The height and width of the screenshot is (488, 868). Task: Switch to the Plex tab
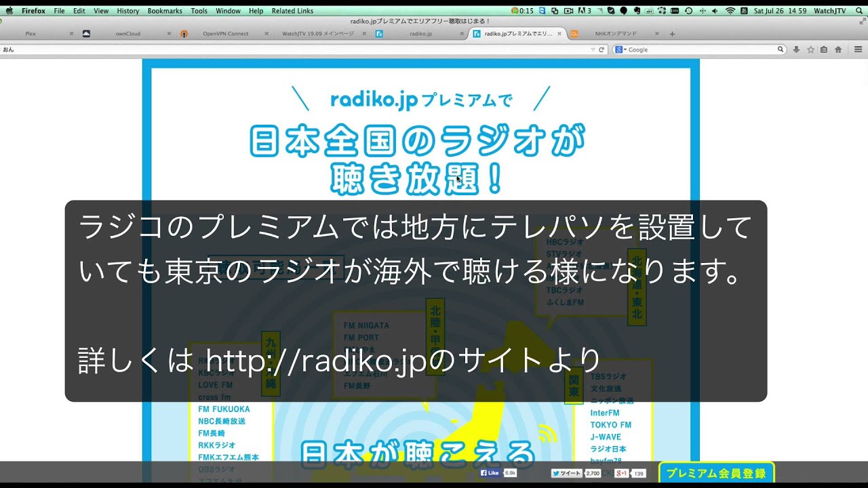coord(31,33)
